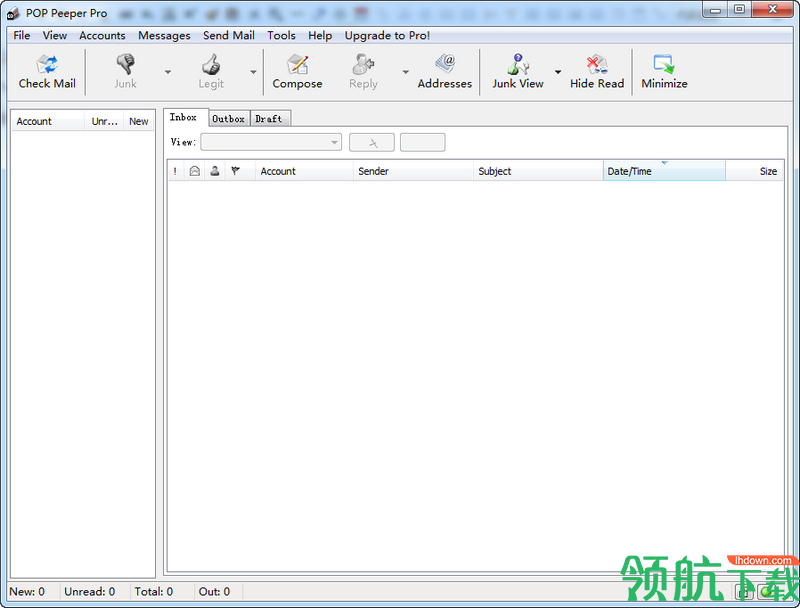Click the blank button beside view edit
Image resolution: width=800 pixels, height=608 pixels.
[422, 142]
